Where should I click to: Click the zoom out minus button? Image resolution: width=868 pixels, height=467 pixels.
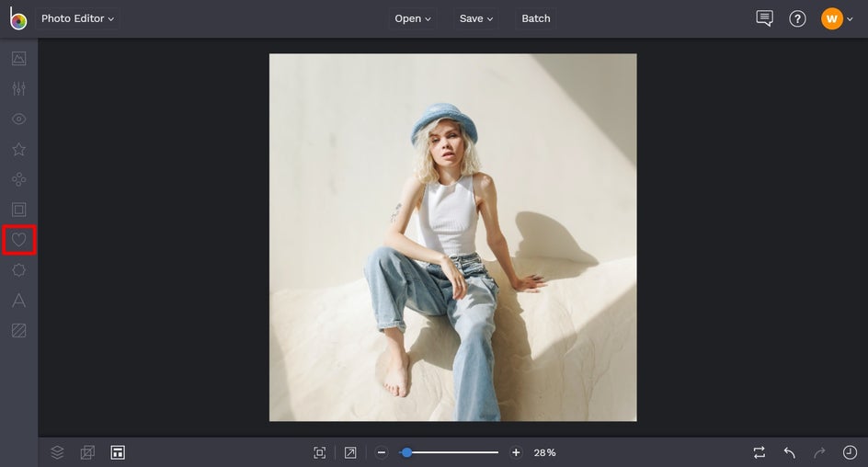pos(381,452)
